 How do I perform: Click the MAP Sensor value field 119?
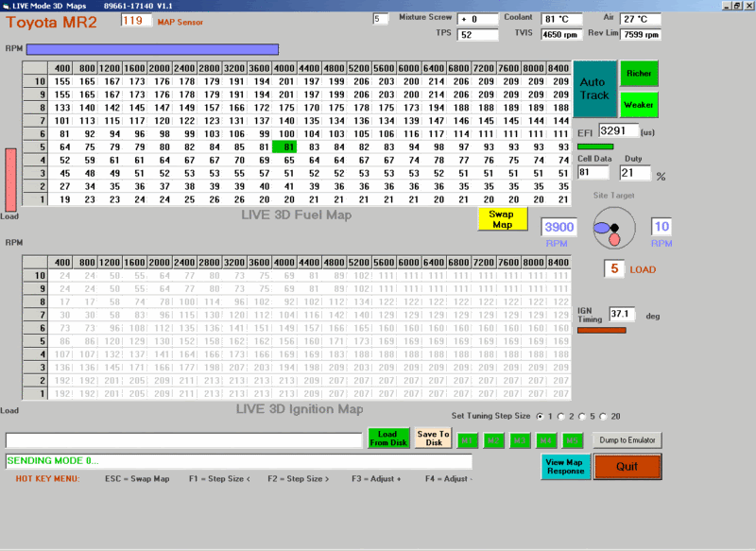coord(136,21)
